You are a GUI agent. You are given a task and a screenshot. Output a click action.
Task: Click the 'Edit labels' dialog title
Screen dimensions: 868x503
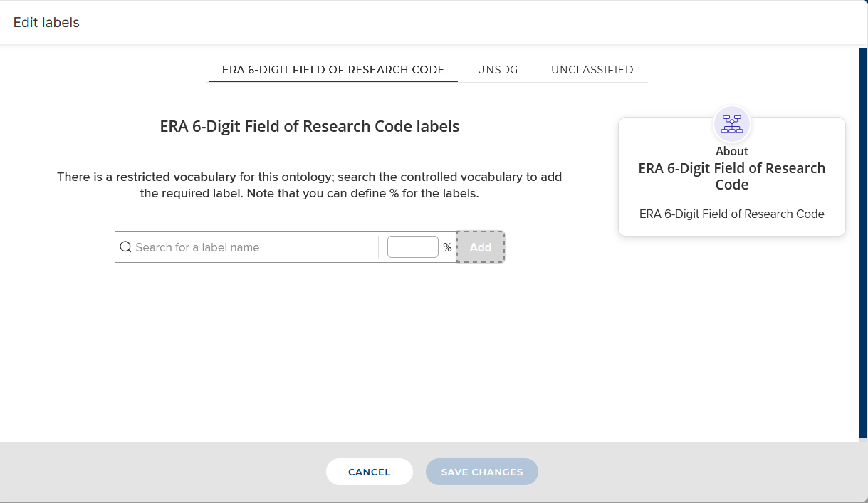pos(47,23)
